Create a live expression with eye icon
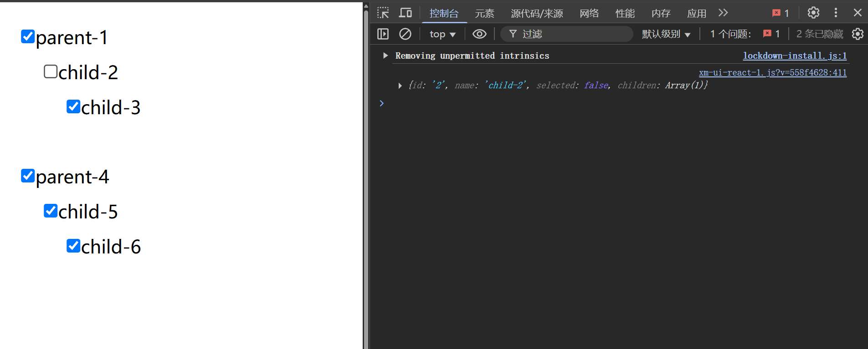868x349 pixels. 479,34
